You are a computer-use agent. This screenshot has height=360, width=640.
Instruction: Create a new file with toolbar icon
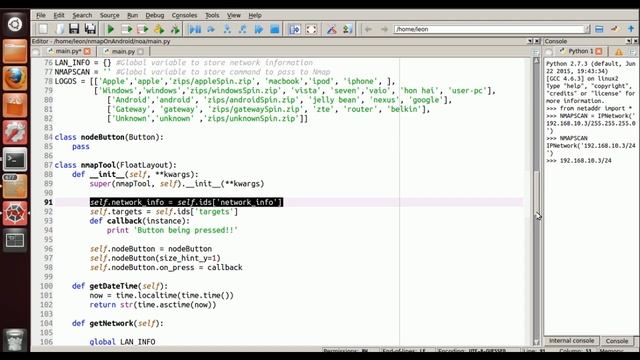click(x=43, y=29)
